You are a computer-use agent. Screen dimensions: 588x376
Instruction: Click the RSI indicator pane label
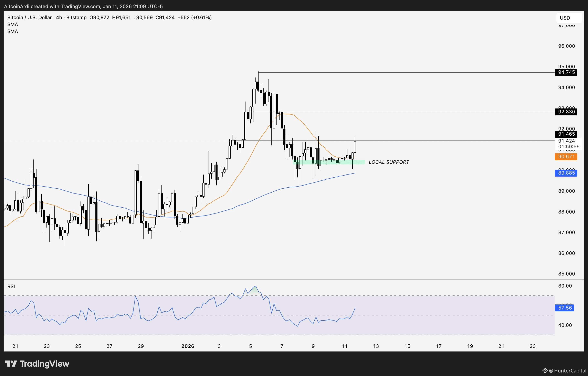[11, 286]
